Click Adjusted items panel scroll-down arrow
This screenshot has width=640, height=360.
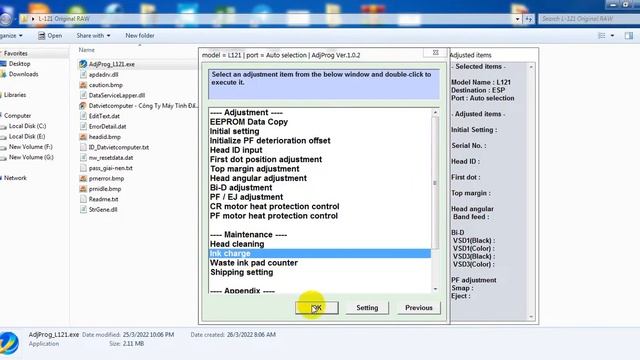[531, 316]
